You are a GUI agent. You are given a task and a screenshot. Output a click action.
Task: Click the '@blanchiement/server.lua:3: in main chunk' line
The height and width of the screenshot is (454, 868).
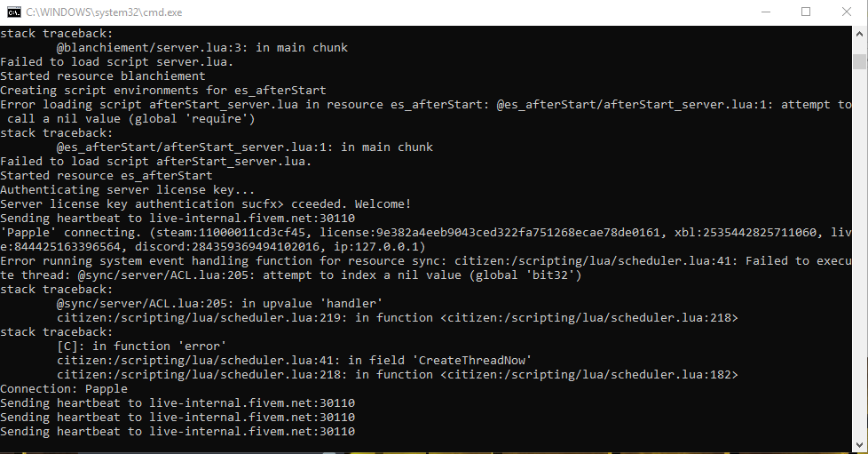point(202,48)
